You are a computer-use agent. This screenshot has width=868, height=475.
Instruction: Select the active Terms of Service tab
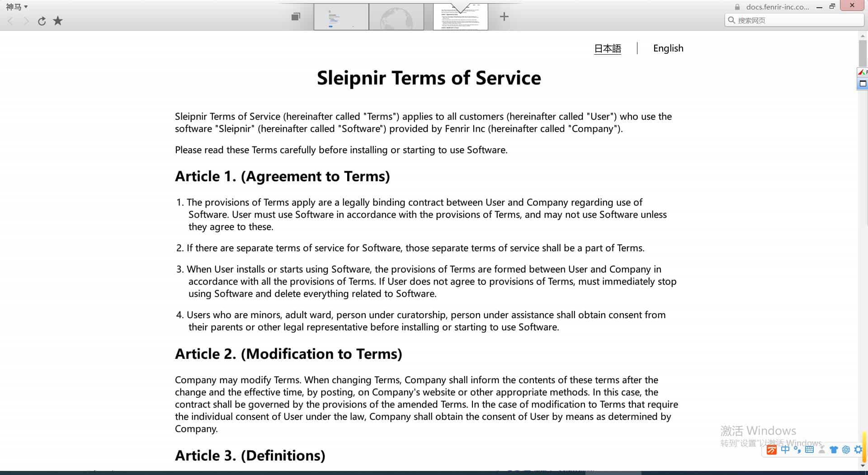[460, 17]
